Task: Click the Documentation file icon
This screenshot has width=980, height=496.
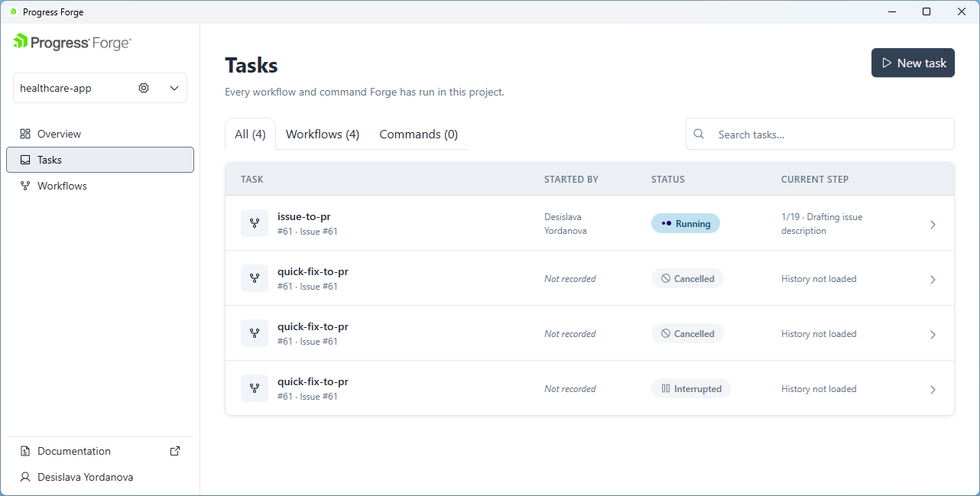Action: click(25, 451)
